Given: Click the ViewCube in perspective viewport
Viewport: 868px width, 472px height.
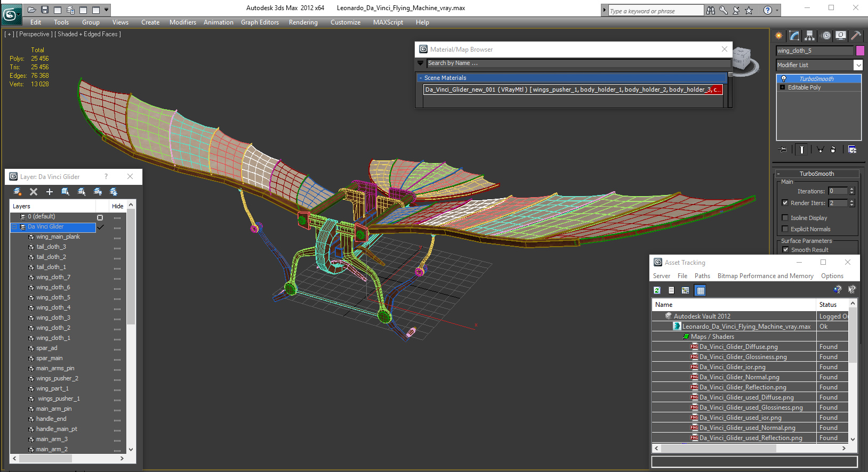Looking at the screenshot, I should pyautogui.click(x=742, y=60).
